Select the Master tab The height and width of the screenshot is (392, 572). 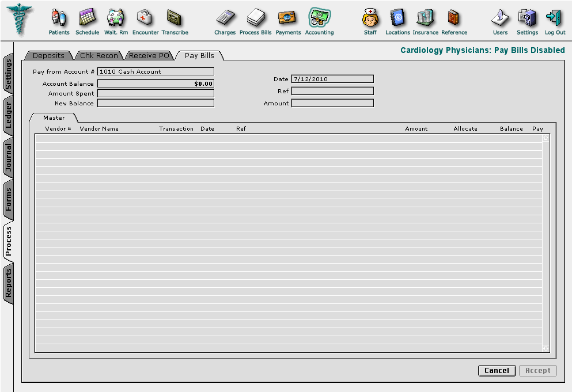pos(54,118)
